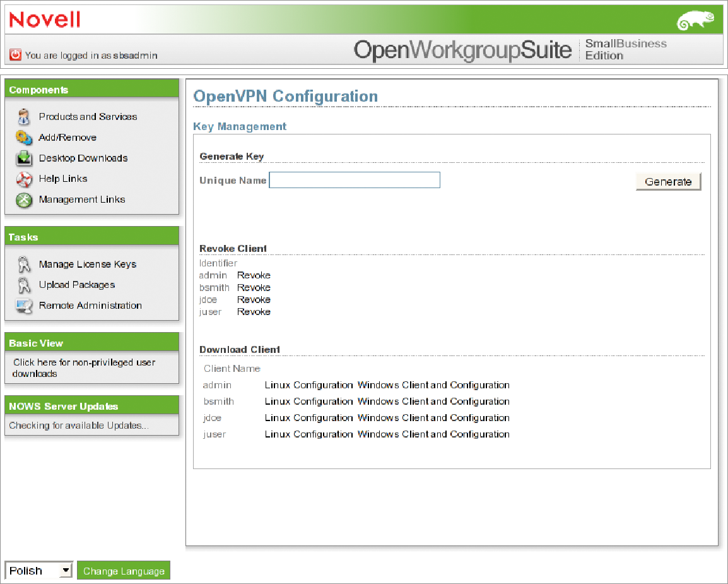Click the SUSE chameleon logo
This screenshot has width=728, height=584.
click(x=695, y=20)
